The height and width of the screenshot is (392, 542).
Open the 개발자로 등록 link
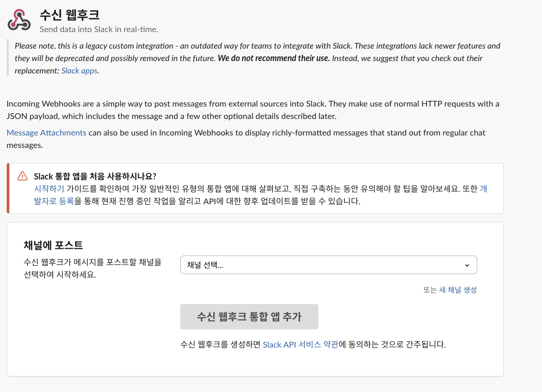click(x=54, y=201)
